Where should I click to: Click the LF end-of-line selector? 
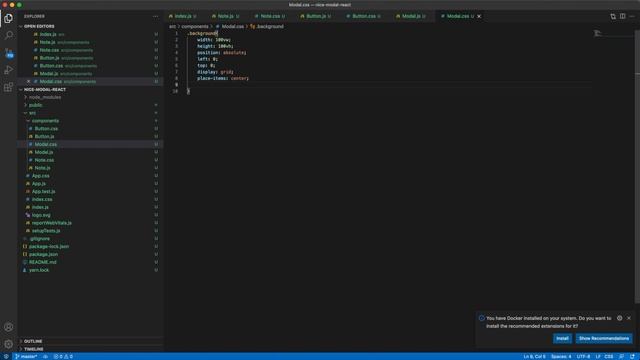click(x=598, y=356)
